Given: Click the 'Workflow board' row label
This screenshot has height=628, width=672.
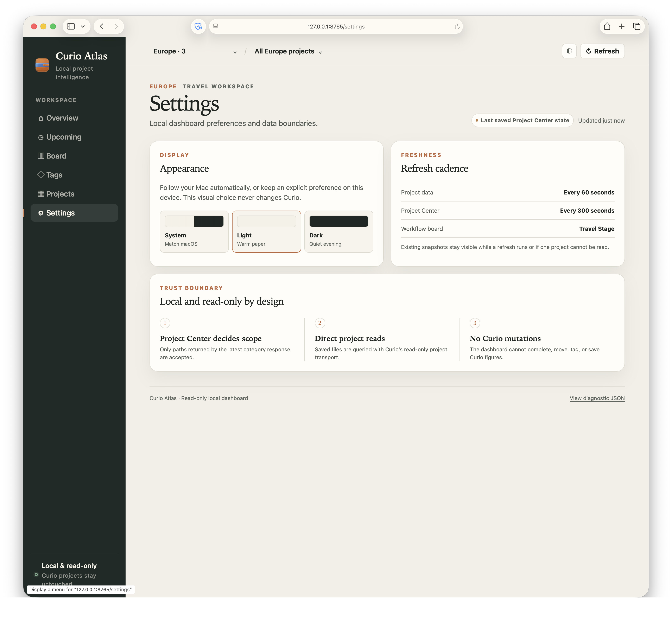Looking at the screenshot, I should pos(422,229).
